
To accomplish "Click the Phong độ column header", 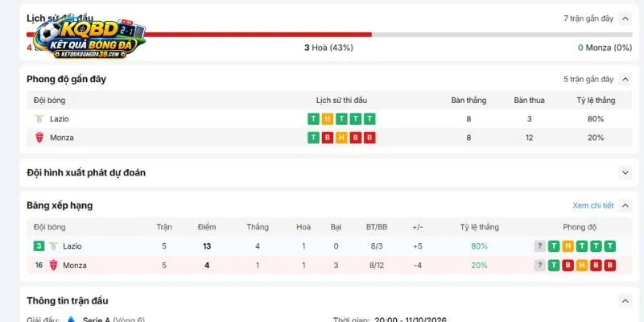I will coord(580,227).
